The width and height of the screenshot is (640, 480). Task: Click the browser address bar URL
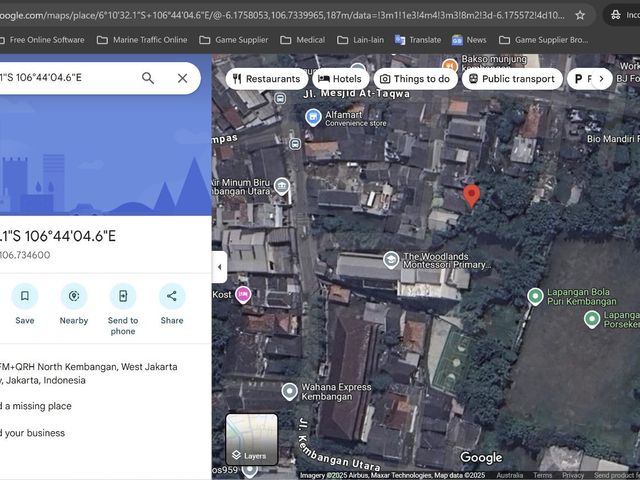(x=282, y=16)
